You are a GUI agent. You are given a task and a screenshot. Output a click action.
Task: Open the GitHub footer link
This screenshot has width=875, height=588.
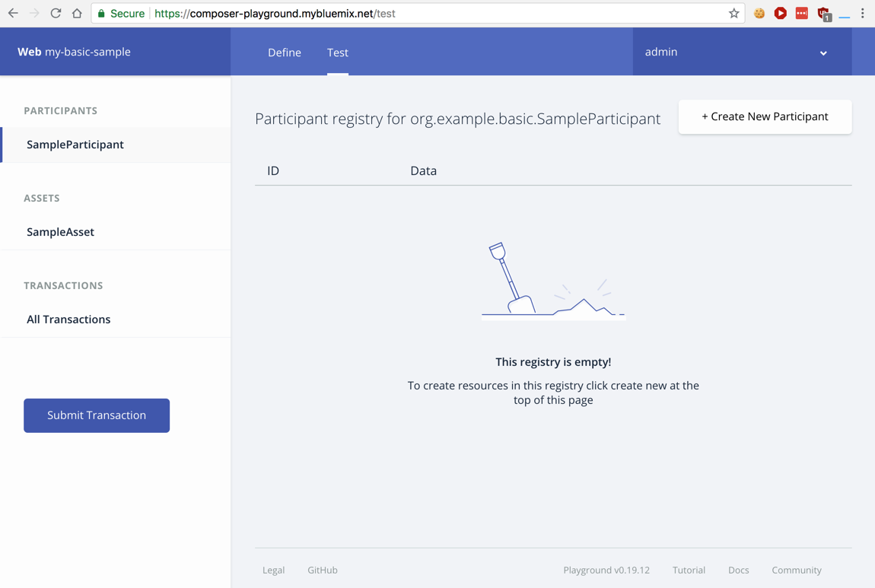tap(323, 570)
